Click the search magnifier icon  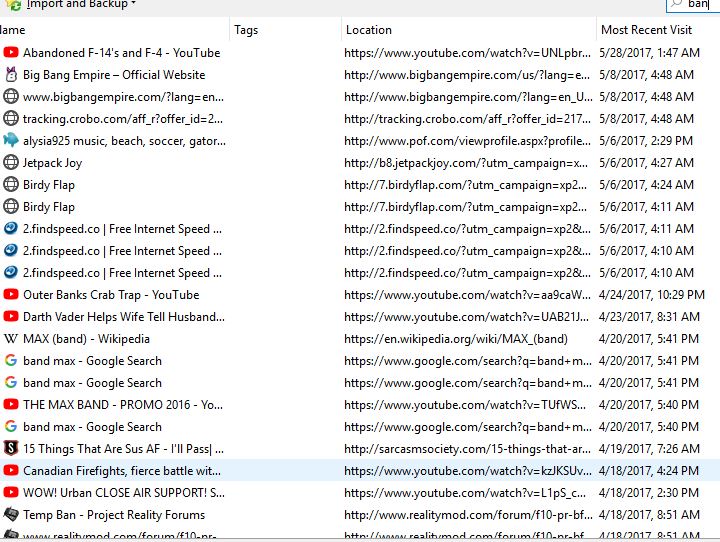tap(676, 4)
